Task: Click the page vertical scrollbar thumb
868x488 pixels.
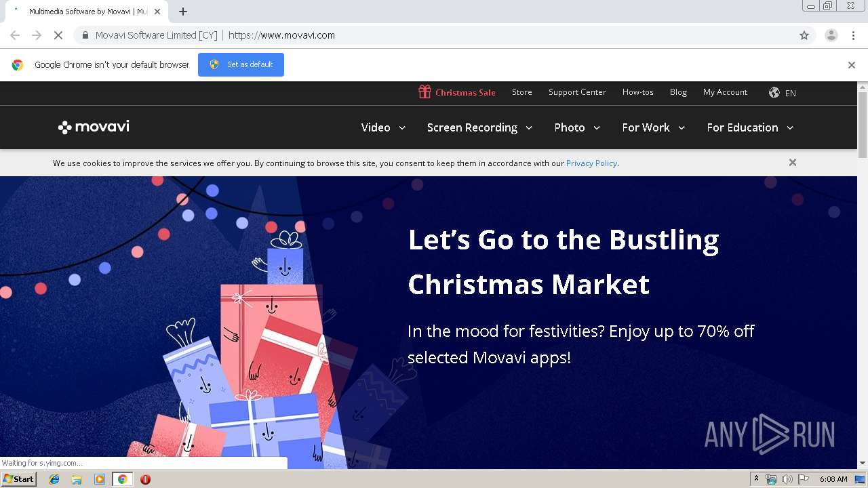Action: click(x=863, y=125)
